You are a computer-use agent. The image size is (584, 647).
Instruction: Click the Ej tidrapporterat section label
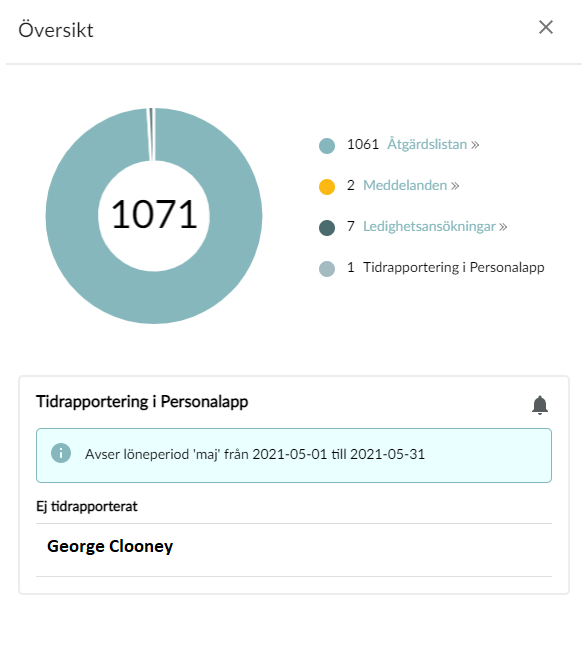point(87,507)
